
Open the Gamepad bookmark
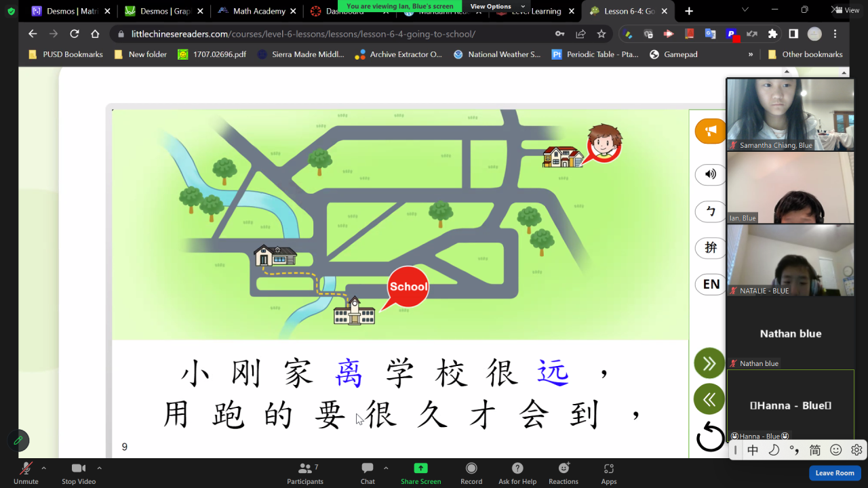(x=673, y=54)
